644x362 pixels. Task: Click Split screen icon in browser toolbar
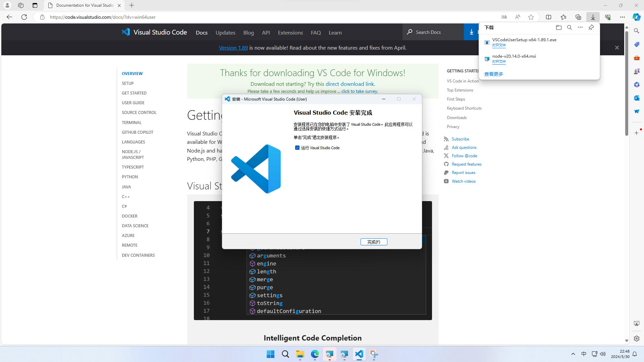548,17
